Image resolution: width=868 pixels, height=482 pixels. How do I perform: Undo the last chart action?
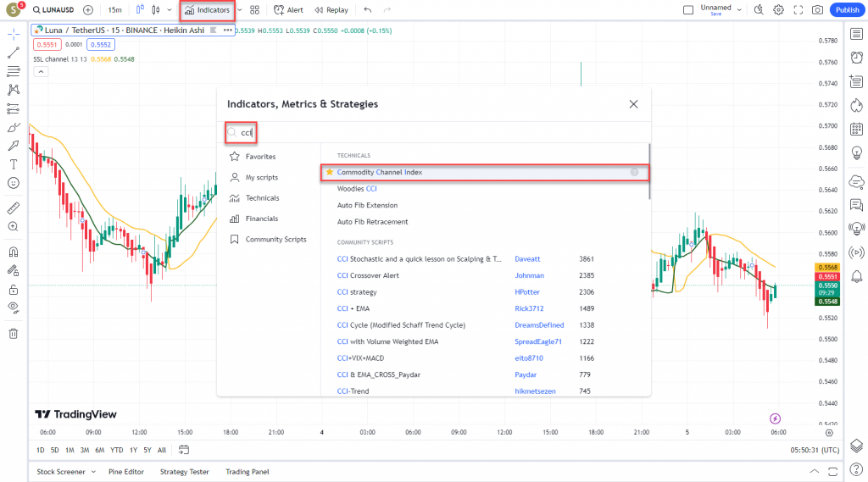click(x=368, y=10)
